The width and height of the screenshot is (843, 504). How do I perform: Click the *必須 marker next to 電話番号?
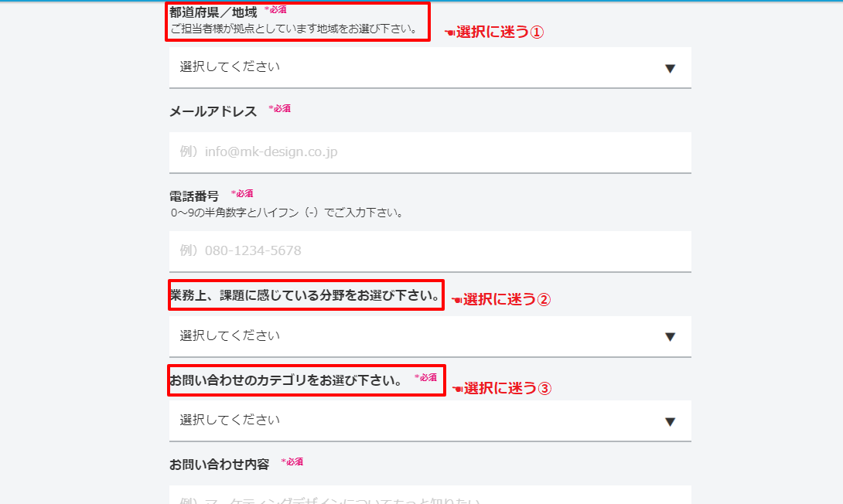[x=242, y=193]
